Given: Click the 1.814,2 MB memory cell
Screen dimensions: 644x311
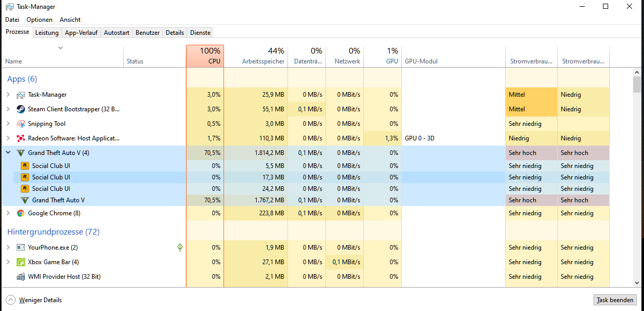Looking at the screenshot, I should coord(256,153).
